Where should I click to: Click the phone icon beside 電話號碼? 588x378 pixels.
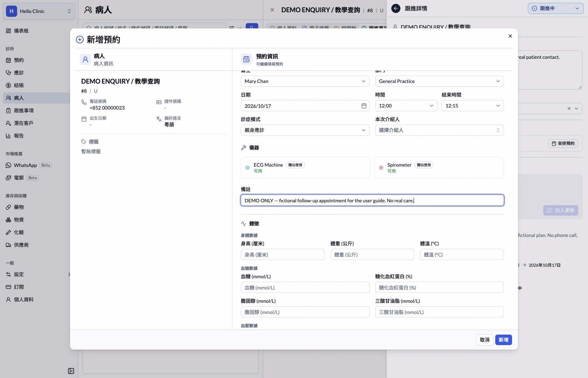pos(84,102)
